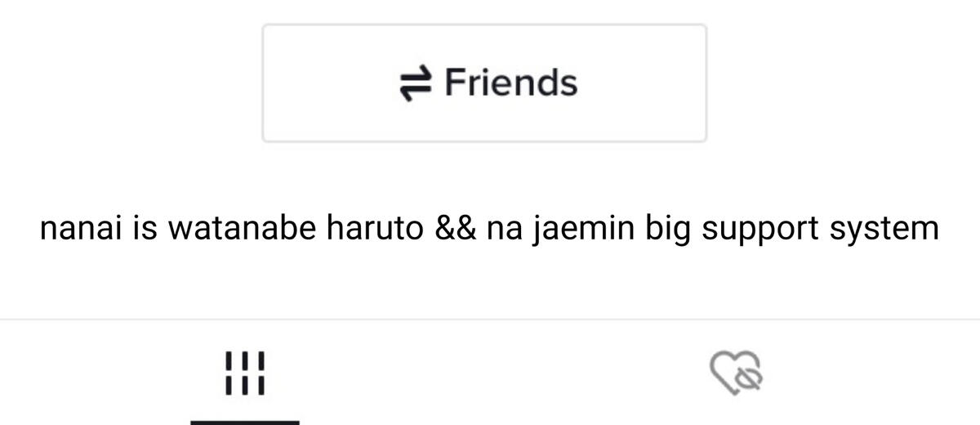The image size is (980, 425).
Task: Open the videos grid tab icon
Action: 244,374
